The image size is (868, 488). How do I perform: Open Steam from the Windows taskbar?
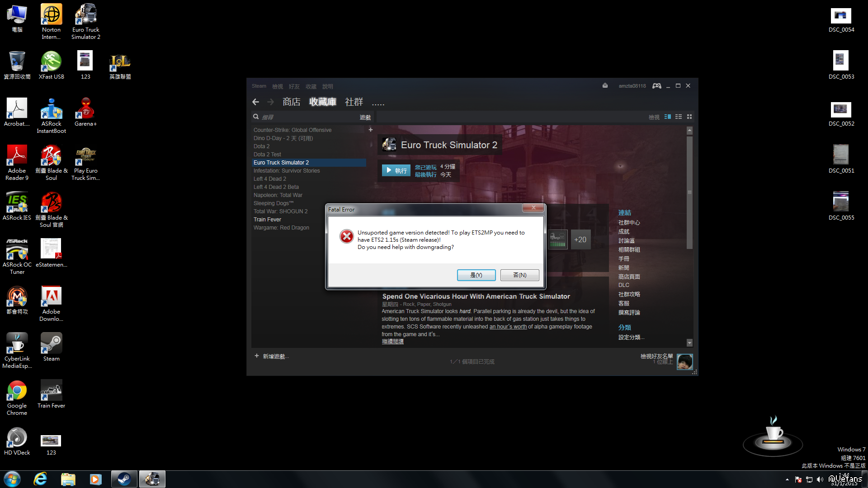click(124, 479)
